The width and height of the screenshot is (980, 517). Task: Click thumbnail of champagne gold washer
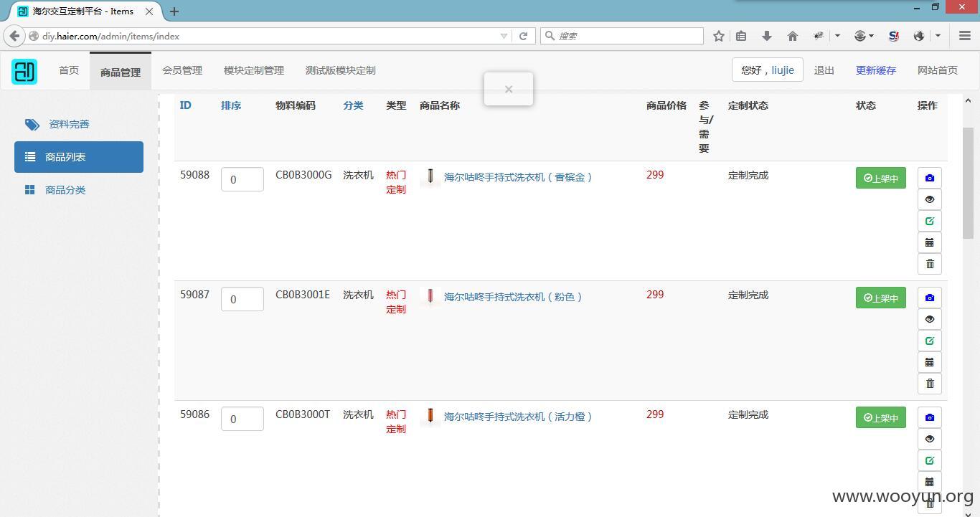[x=430, y=176]
